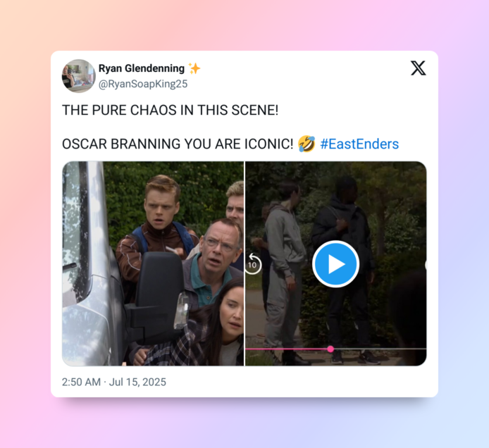Screen dimensions: 489x448
Task: Click the Ryan Glendenning display name
Action: coord(141,68)
